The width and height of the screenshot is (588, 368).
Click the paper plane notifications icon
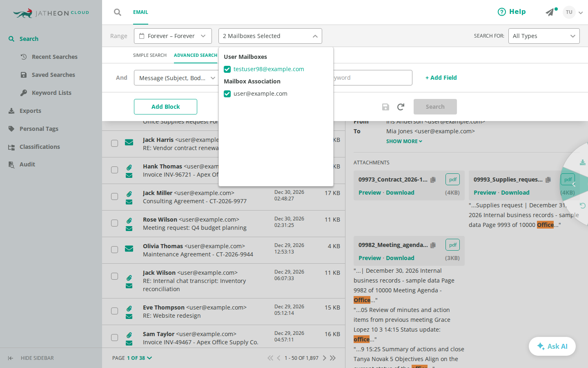550,12
